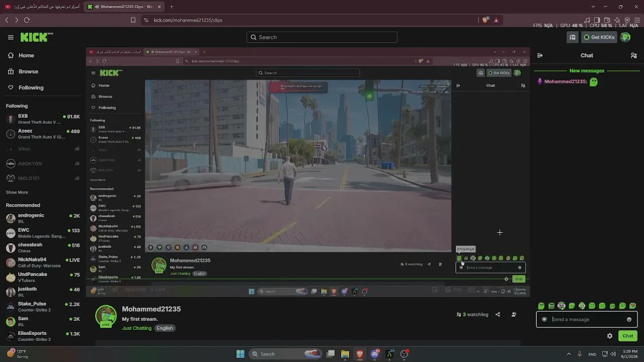Click the Get KICKs button
The height and width of the screenshot is (362, 644).
(x=599, y=37)
